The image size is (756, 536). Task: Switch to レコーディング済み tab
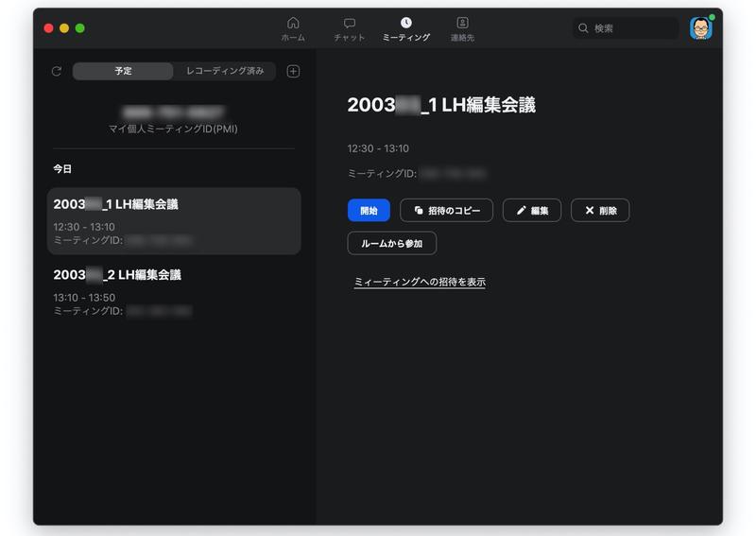click(225, 71)
